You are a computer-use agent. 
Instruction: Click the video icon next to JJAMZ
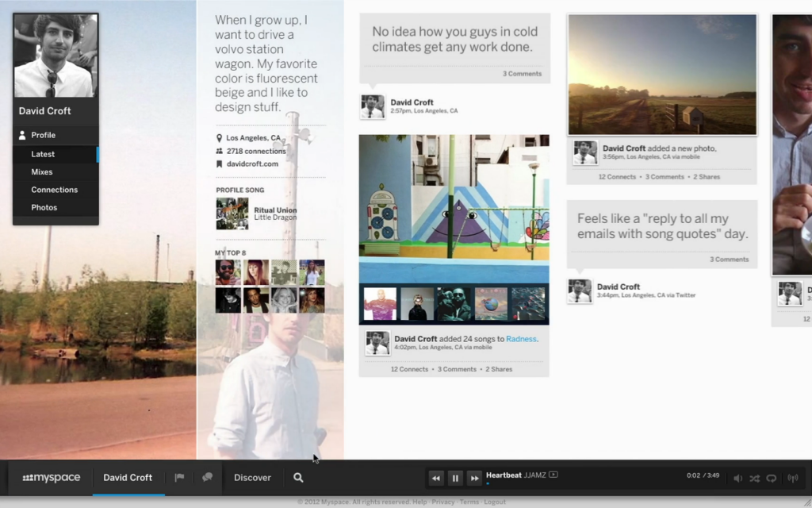click(x=553, y=475)
